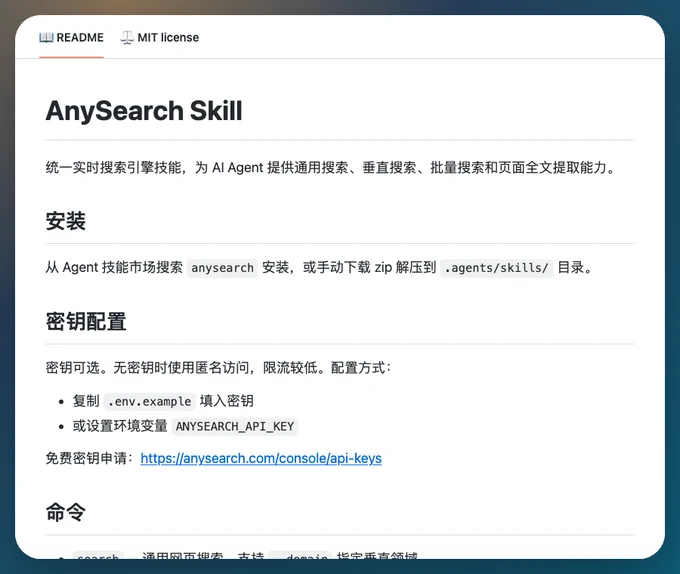Click the 统一实时搜索引擎技能 description paragraph
Screen dimensions: 680x574
click(x=330, y=167)
